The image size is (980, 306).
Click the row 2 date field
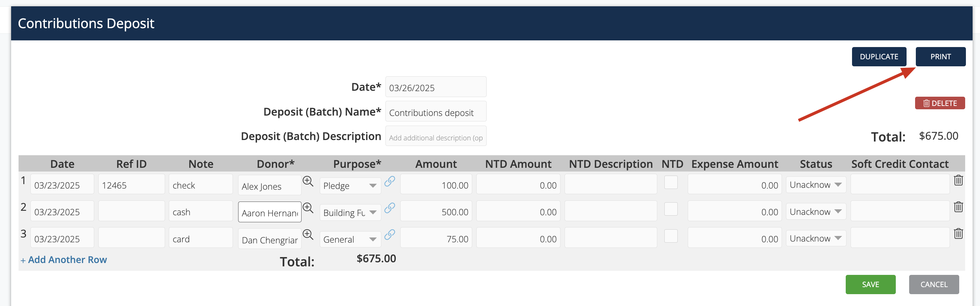tap(62, 211)
